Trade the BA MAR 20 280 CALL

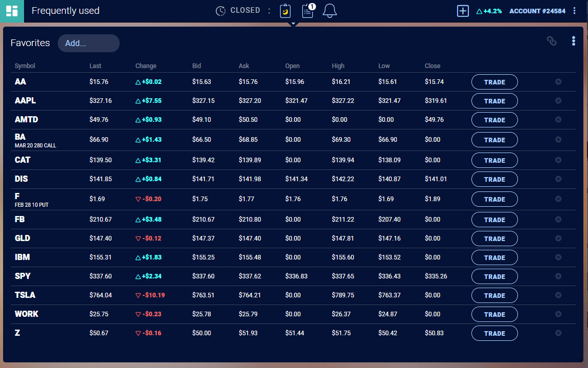[494, 140]
